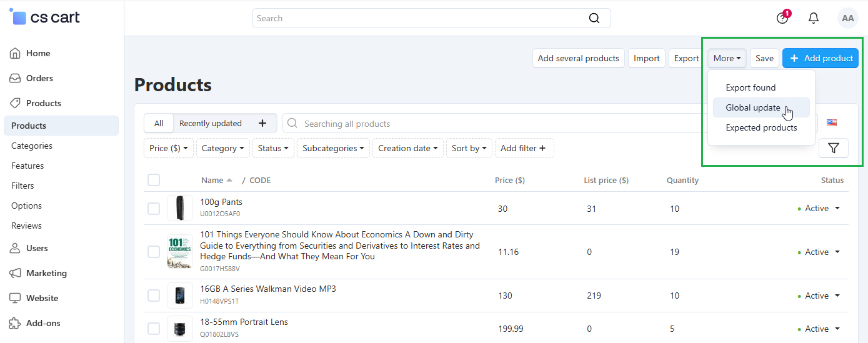Open the Creation date filter dropdown
Viewport: 868px width, 343px height.
tap(408, 148)
